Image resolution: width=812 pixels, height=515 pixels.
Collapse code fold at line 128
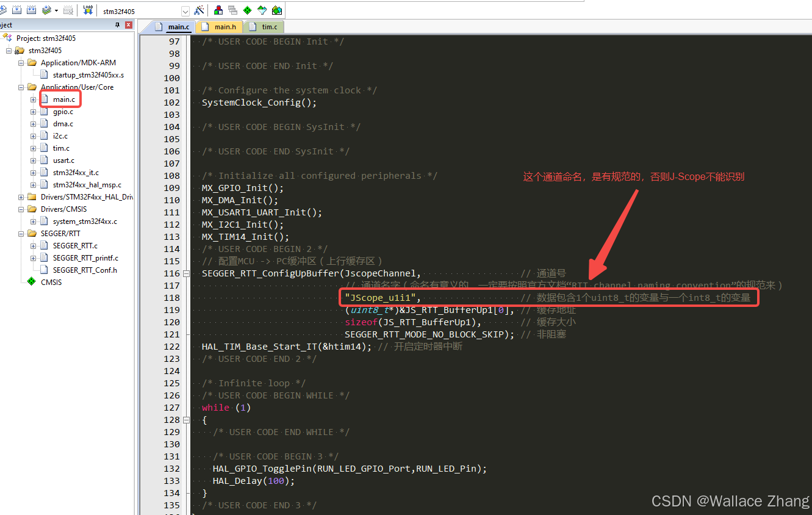187,420
